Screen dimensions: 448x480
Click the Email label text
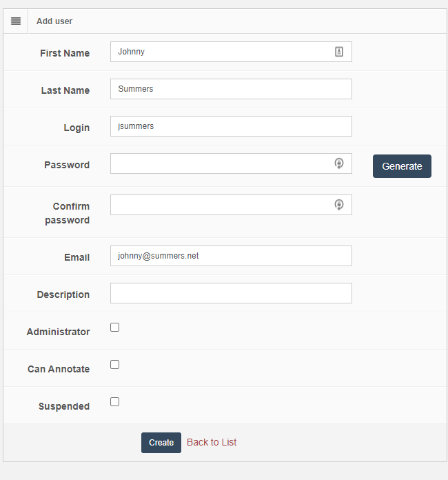coord(77,258)
